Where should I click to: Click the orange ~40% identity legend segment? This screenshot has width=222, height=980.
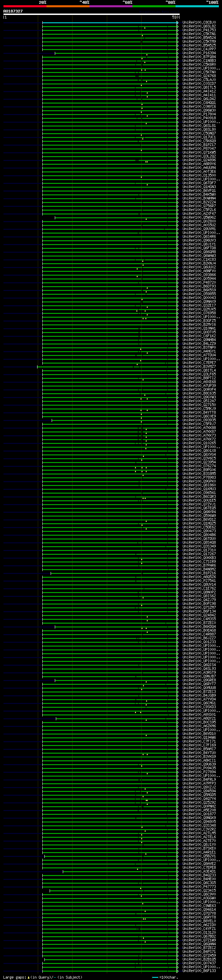coord(68,6)
